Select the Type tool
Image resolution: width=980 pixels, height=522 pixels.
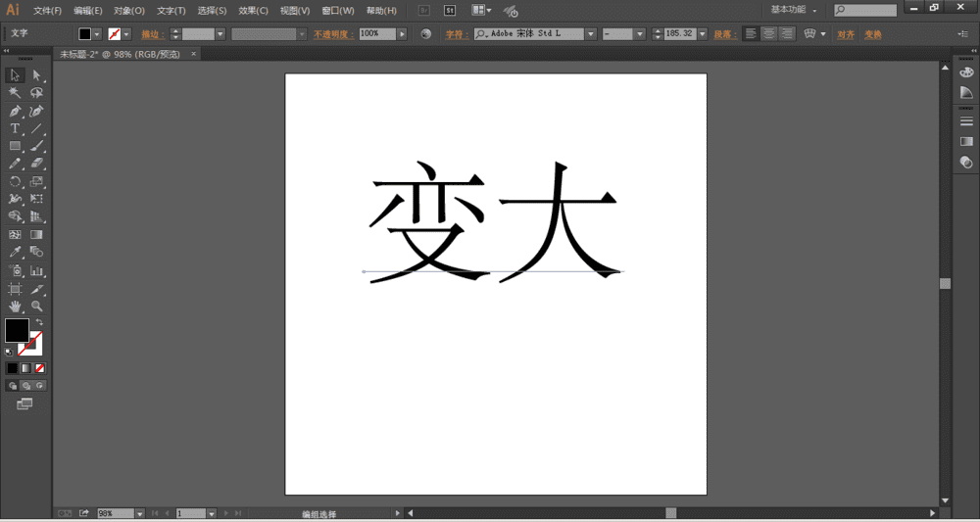pyautogui.click(x=15, y=128)
